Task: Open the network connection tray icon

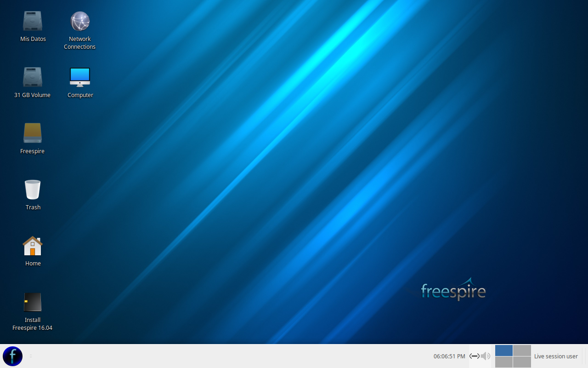Action: coord(475,356)
